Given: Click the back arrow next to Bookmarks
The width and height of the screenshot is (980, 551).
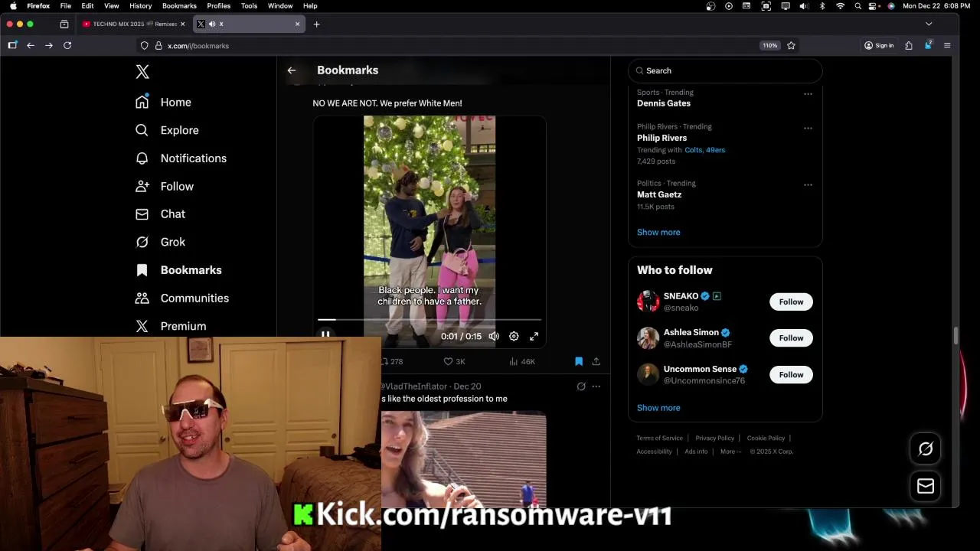Looking at the screenshot, I should click(x=292, y=70).
